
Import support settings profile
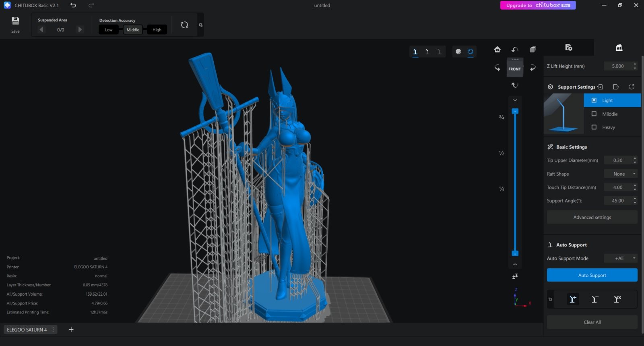click(600, 87)
